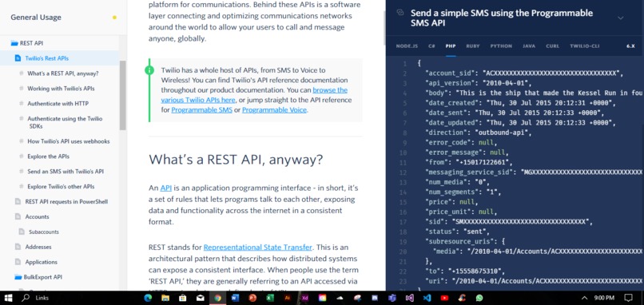Click the BulkExport API folder icon
This screenshot has height=305, width=644.
[x=18, y=277]
